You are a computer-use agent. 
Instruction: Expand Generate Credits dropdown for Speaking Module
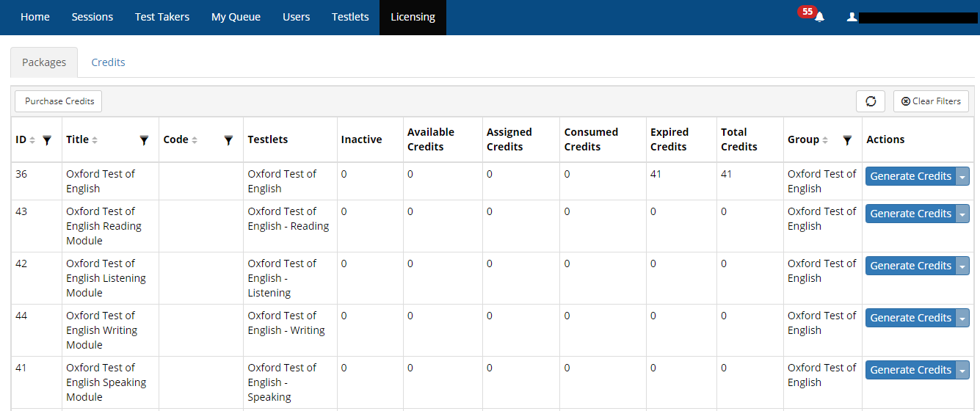[x=962, y=370]
